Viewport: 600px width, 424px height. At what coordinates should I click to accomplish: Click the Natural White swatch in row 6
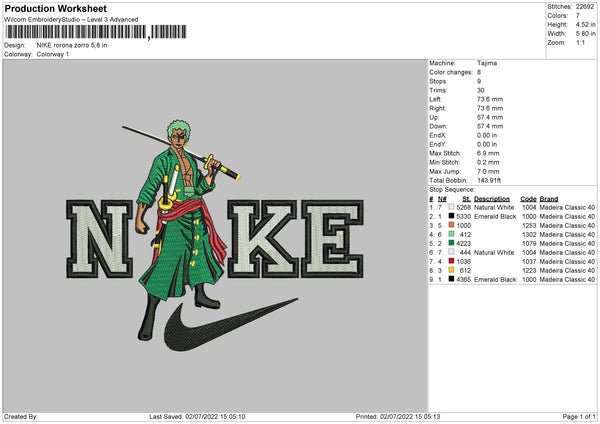[451, 252]
